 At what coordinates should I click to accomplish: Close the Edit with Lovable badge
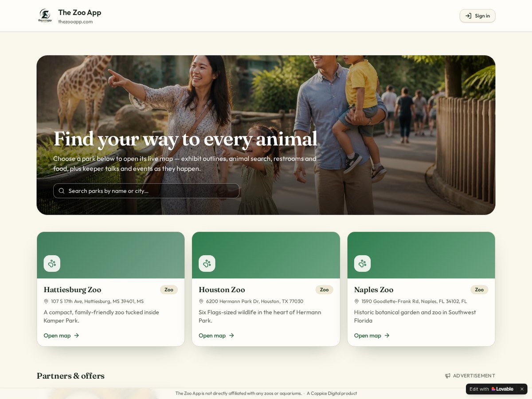click(522, 389)
